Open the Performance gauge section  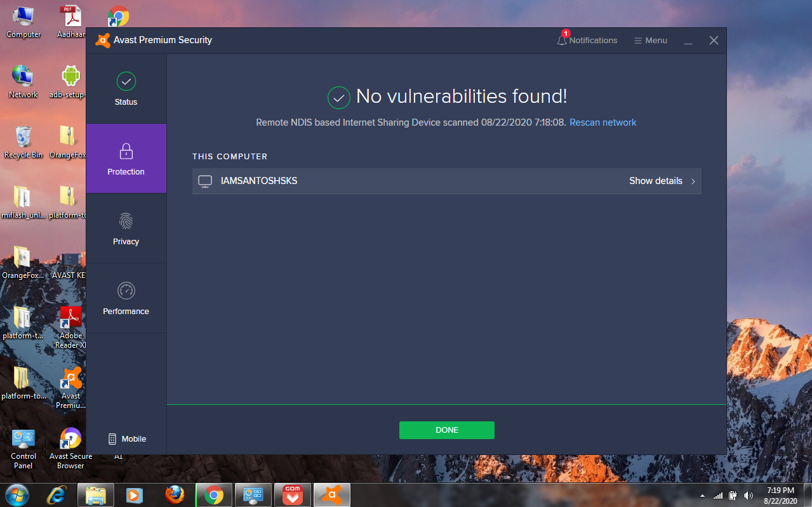[126, 298]
